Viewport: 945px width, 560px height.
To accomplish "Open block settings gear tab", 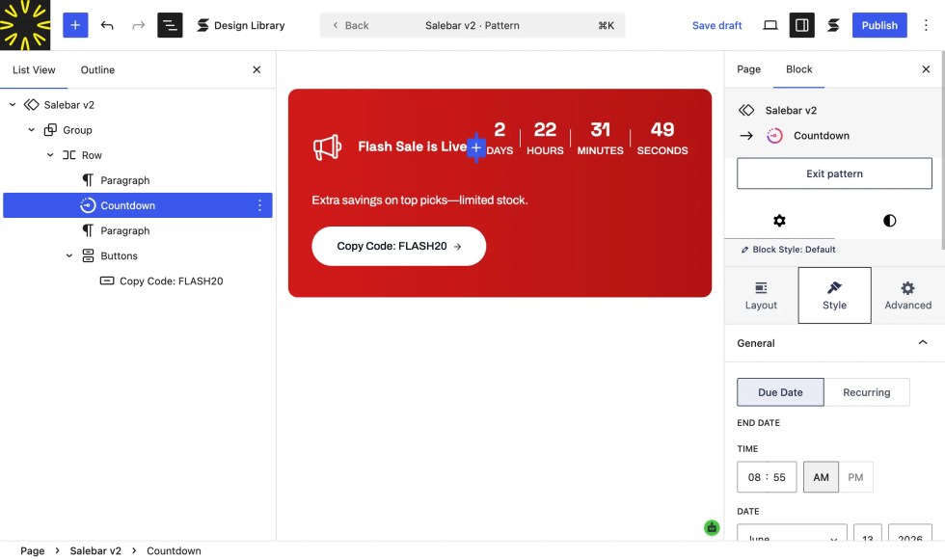I will coord(779,221).
